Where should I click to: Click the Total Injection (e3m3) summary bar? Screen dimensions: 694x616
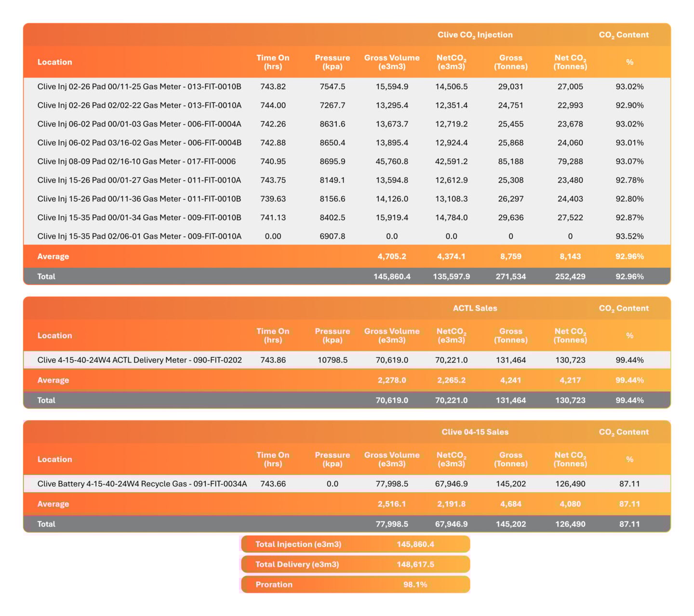pyautogui.click(x=355, y=544)
